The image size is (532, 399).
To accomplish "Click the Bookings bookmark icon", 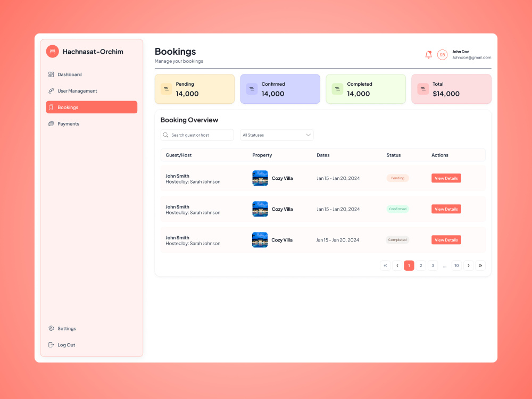I will (51, 107).
